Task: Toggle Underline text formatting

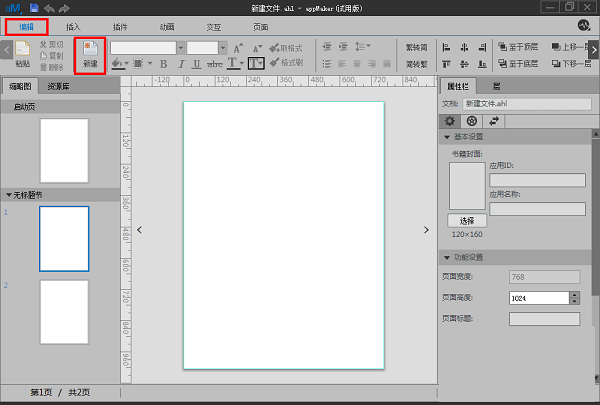Action: tap(196, 64)
